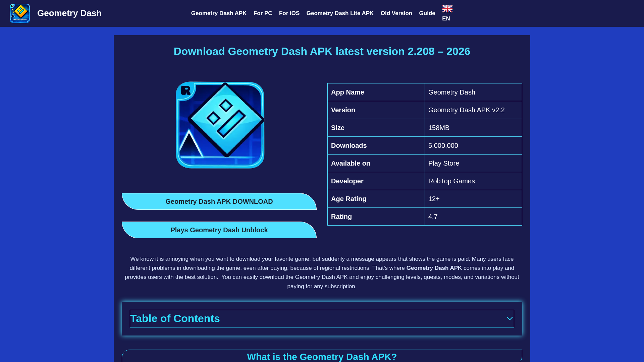Click the "Geometry Dash APK v2.2" cell
The image size is (644, 362).
tap(473, 110)
